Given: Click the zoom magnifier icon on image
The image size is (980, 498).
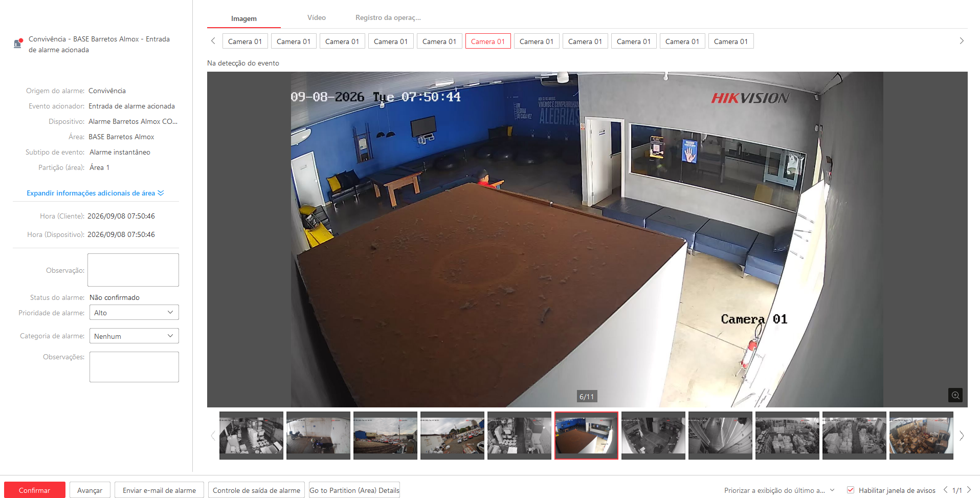Looking at the screenshot, I should tap(955, 395).
